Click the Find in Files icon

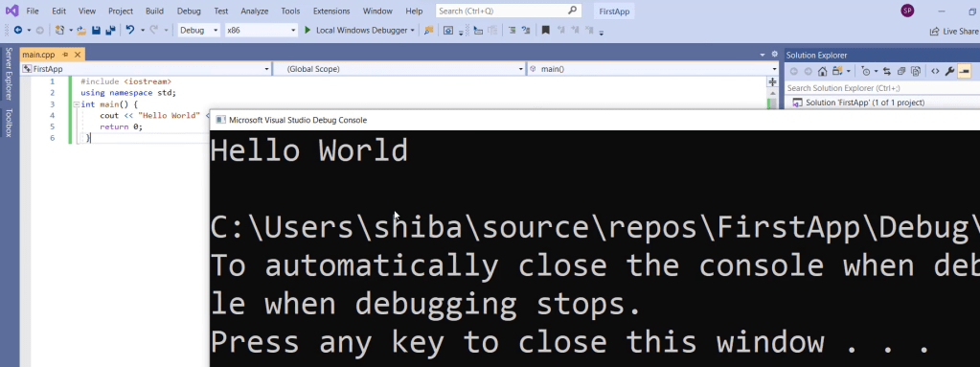(x=429, y=30)
